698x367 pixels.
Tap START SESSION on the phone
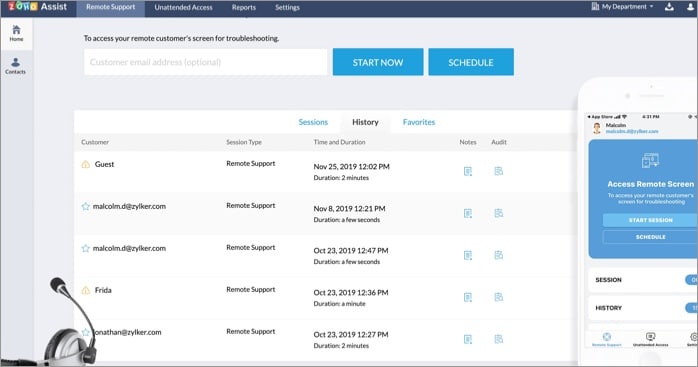tap(650, 220)
